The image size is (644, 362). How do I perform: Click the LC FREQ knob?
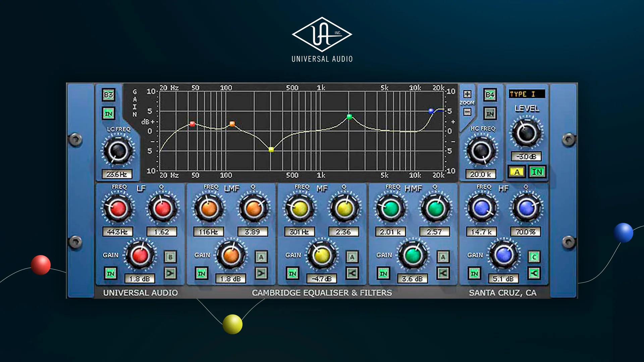117,150
